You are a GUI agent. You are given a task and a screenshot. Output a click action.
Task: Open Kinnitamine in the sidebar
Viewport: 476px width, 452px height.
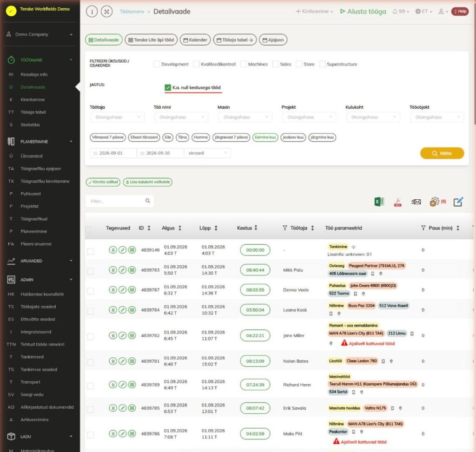[33, 99]
